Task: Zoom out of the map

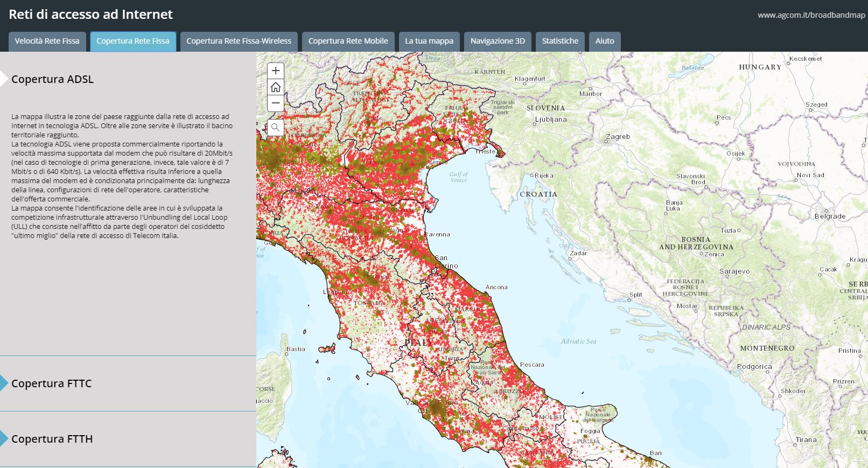Action: coord(276,103)
